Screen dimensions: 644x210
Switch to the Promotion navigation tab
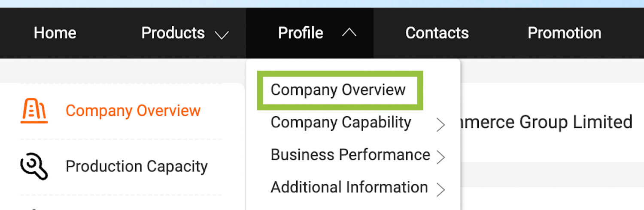564,33
